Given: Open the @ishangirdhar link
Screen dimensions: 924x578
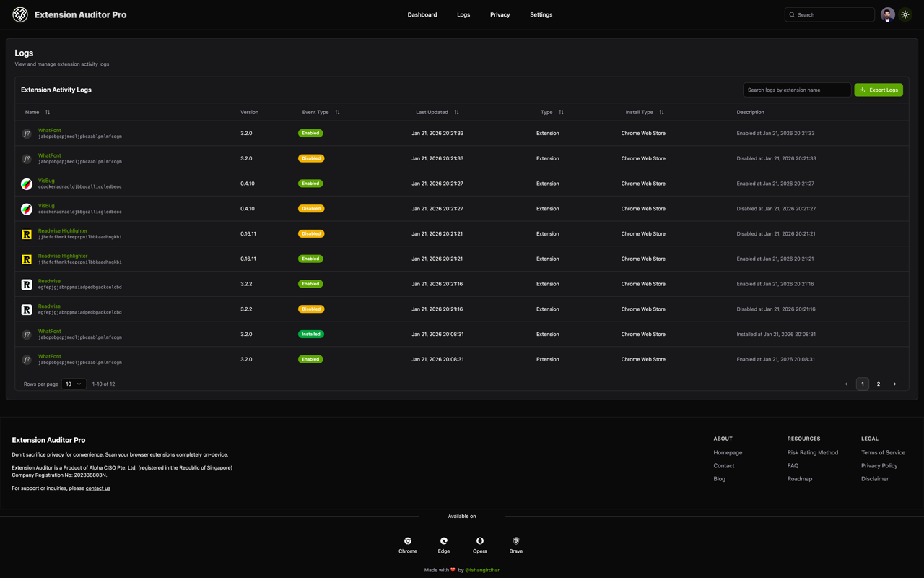Looking at the screenshot, I should coord(482,570).
